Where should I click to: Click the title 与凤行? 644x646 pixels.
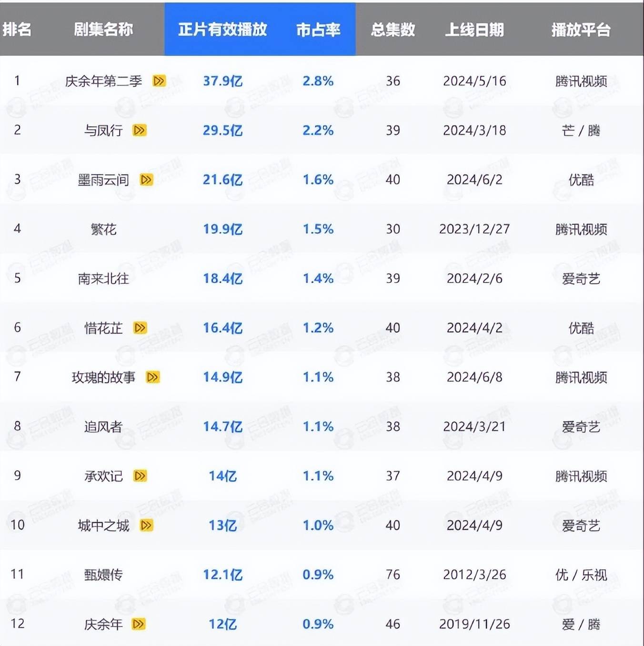coord(103,130)
